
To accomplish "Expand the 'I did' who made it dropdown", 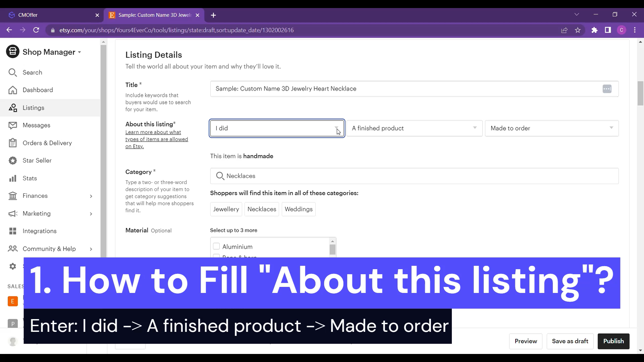I will point(337,128).
